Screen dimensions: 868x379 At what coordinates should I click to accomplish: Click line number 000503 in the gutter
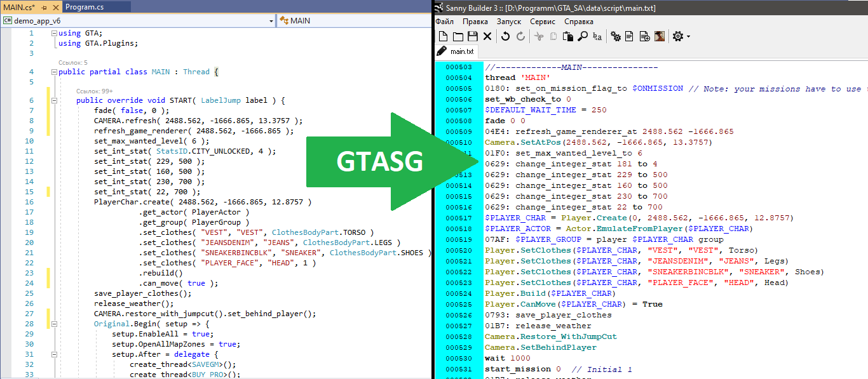point(459,67)
